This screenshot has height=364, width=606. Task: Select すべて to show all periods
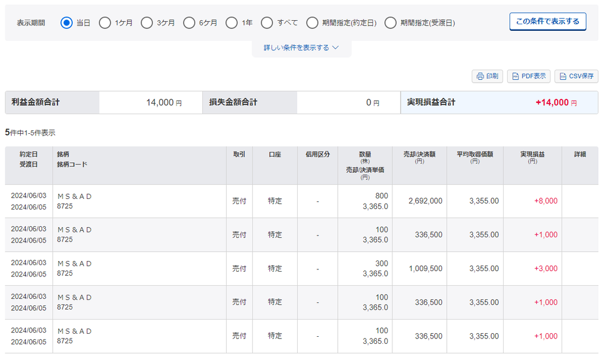tap(267, 23)
